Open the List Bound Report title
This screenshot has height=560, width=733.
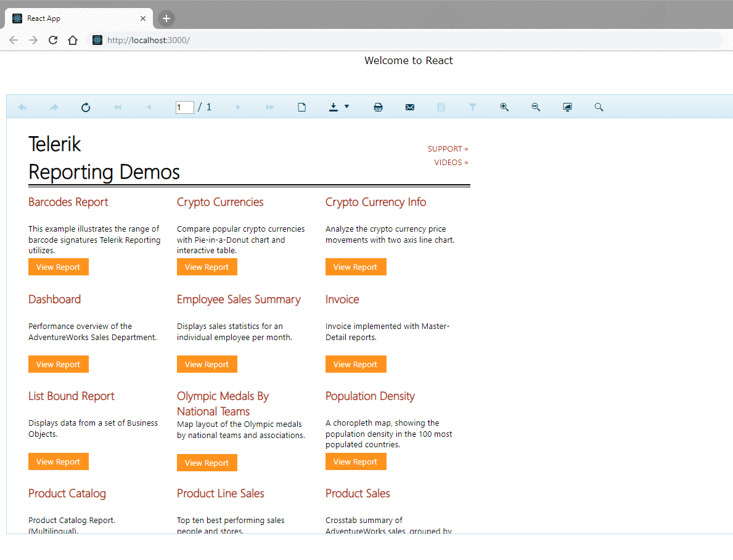point(72,396)
